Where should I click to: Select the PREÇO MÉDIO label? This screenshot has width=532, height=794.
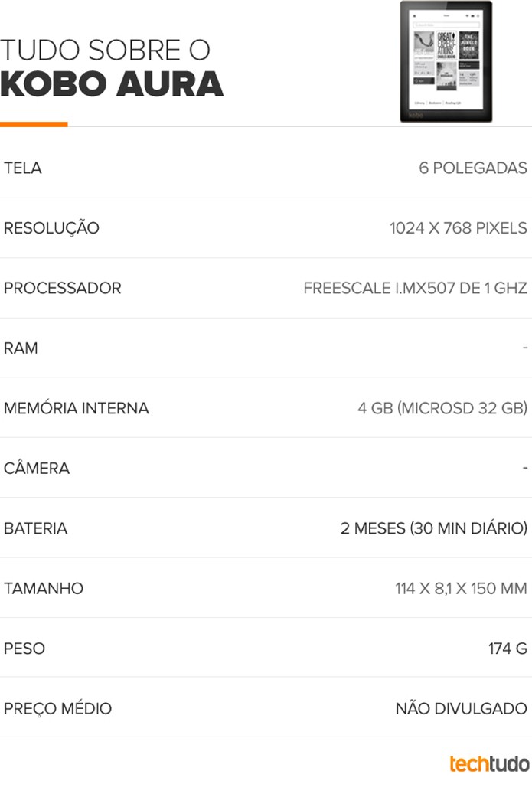[x=57, y=708]
